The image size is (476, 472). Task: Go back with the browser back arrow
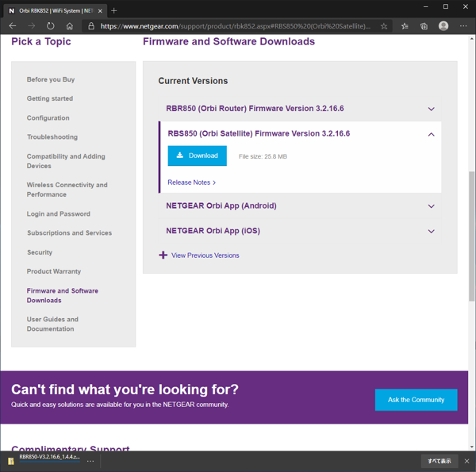pos(13,26)
